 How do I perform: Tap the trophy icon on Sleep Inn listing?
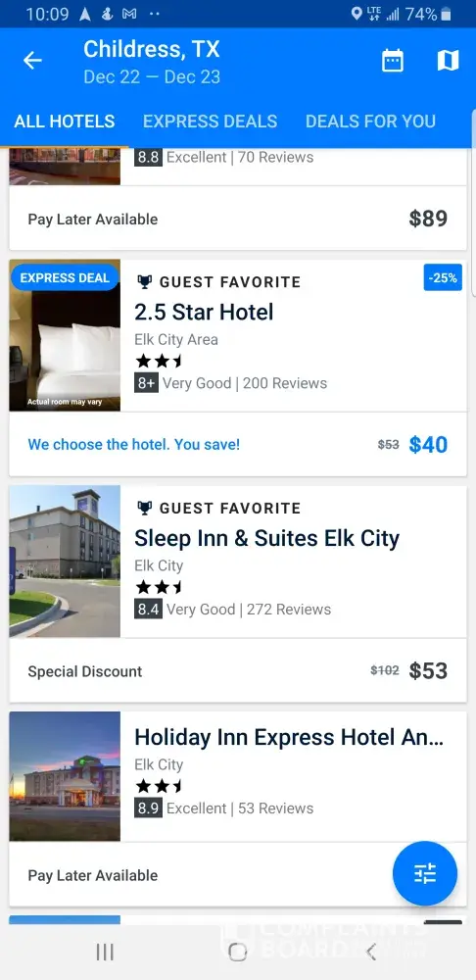click(x=144, y=508)
